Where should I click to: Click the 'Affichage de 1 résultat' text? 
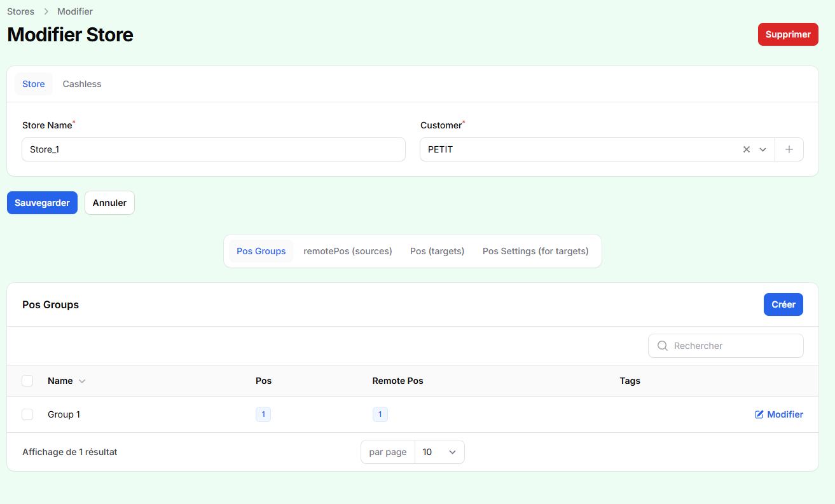[x=70, y=452]
